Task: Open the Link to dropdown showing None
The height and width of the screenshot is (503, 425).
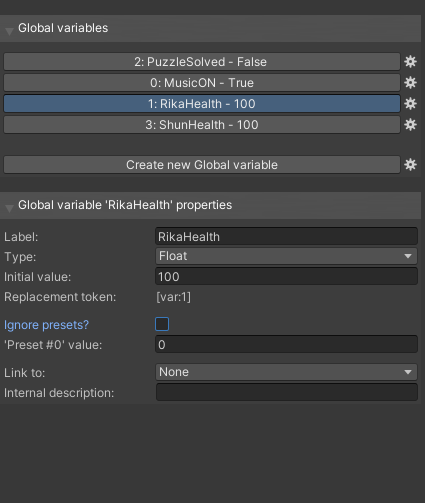Action: tap(286, 372)
